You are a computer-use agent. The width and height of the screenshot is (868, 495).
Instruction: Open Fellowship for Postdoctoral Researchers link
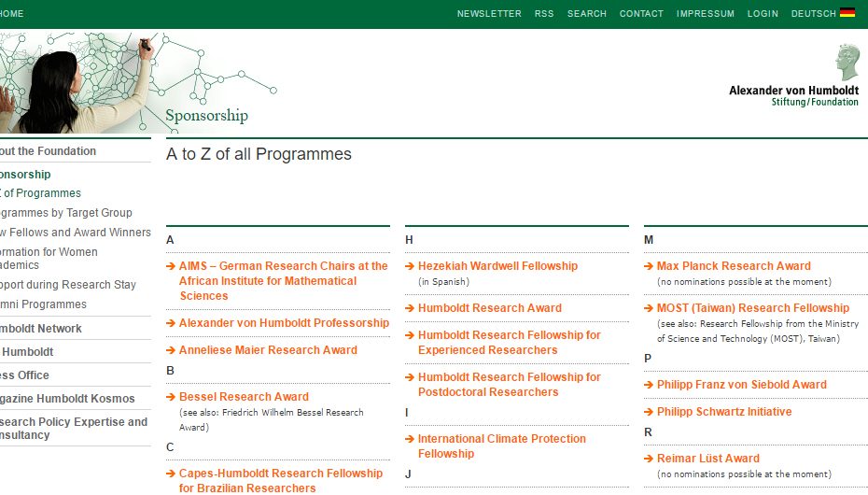(510, 384)
